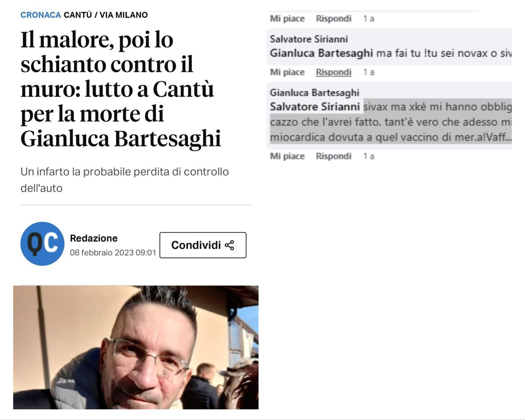Click the bold Gianluca Bartesaghi mention in Sirianni's comment
This screenshot has width=525, height=420.
pos(322,53)
